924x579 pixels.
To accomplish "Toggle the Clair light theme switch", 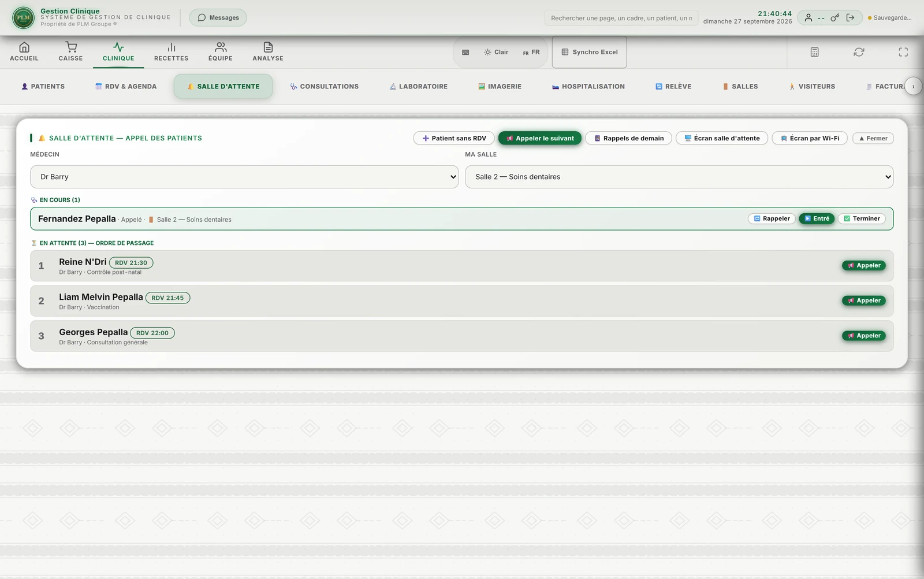I will point(496,52).
